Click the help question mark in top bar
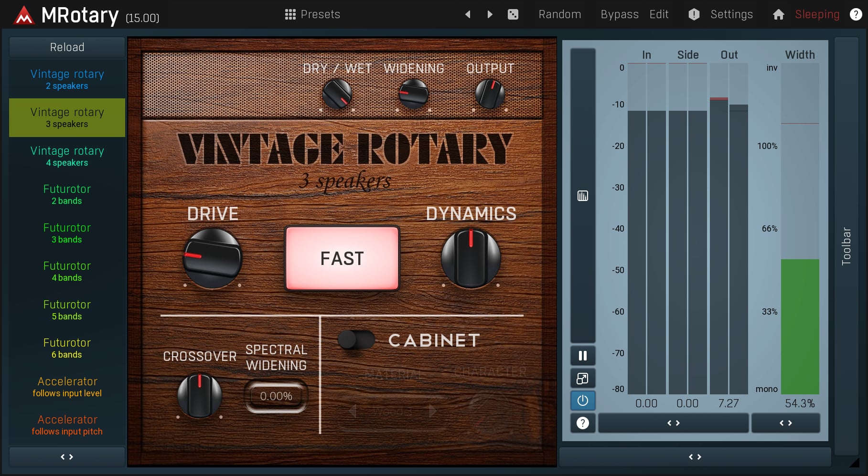The width and height of the screenshot is (868, 476). (x=856, y=14)
